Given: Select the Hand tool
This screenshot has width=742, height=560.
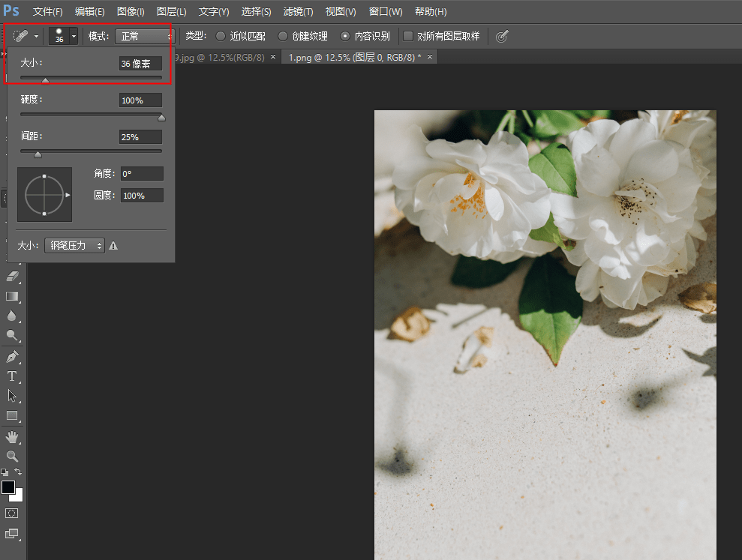Looking at the screenshot, I should click(x=12, y=437).
